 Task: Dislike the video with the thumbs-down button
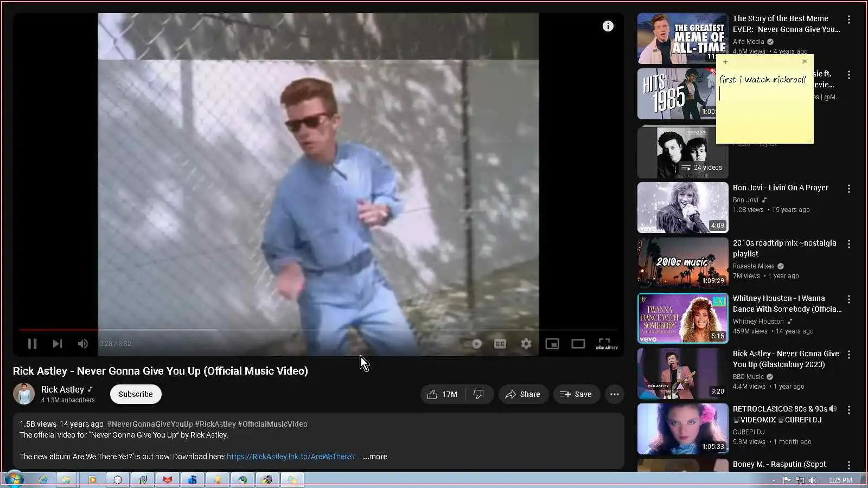pos(479,394)
